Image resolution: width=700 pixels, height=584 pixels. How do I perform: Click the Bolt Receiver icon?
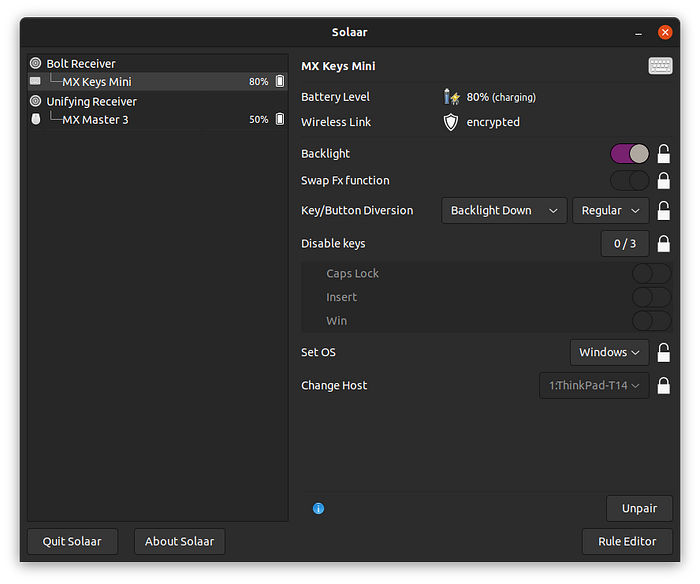[x=35, y=63]
